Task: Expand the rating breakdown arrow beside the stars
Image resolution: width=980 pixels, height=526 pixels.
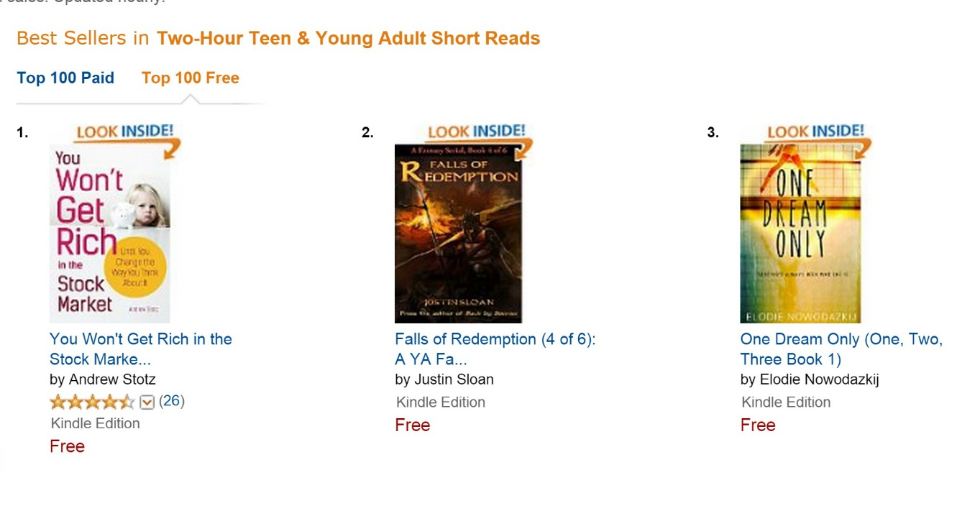Action: click(147, 402)
